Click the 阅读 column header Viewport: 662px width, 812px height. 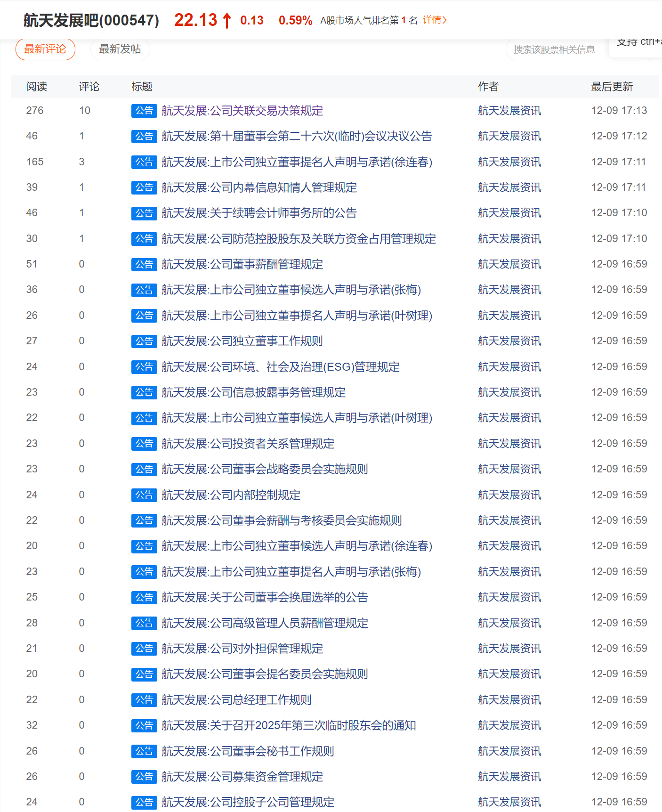[x=37, y=87]
